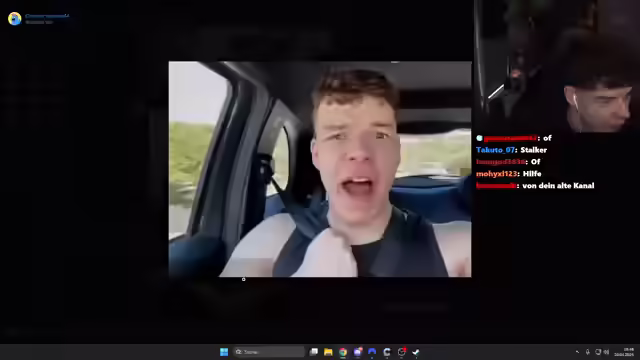The image size is (640, 360).
Task: Open the round taskbar app with red badge
Action: pos(401,352)
